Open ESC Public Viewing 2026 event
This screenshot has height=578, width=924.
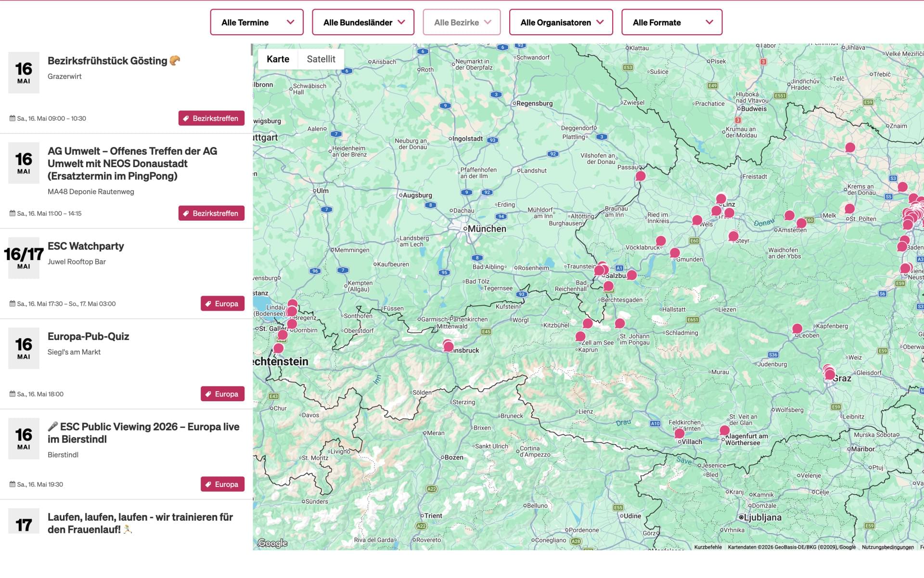[x=143, y=433]
